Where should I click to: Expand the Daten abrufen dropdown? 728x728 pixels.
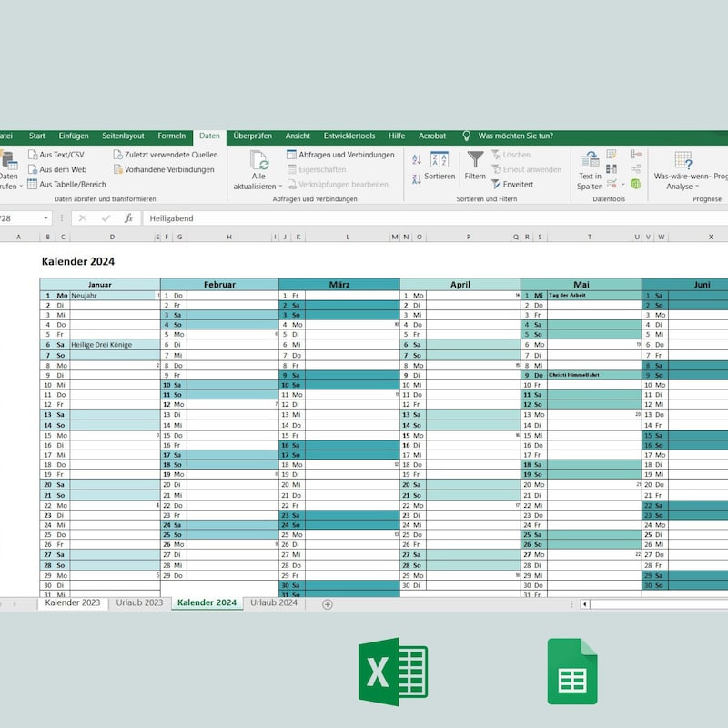[21, 187]
